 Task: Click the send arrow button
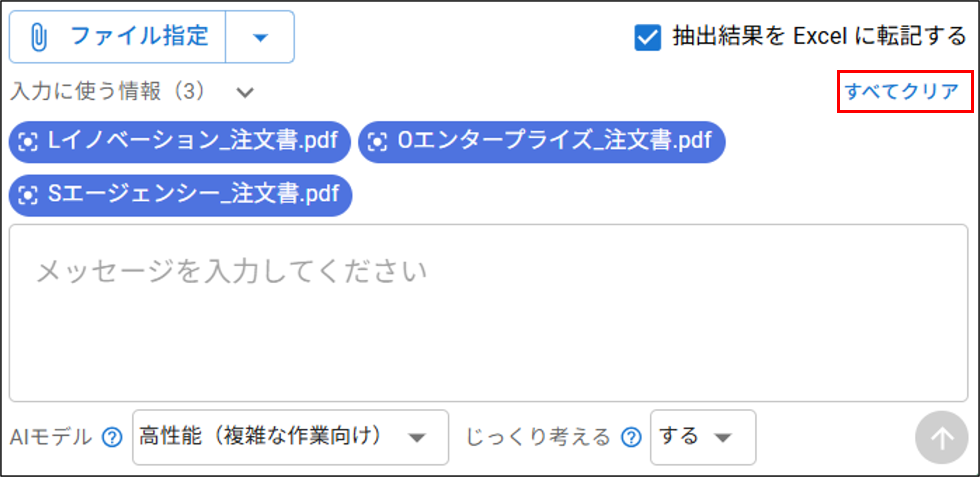[x=942, y=437]
